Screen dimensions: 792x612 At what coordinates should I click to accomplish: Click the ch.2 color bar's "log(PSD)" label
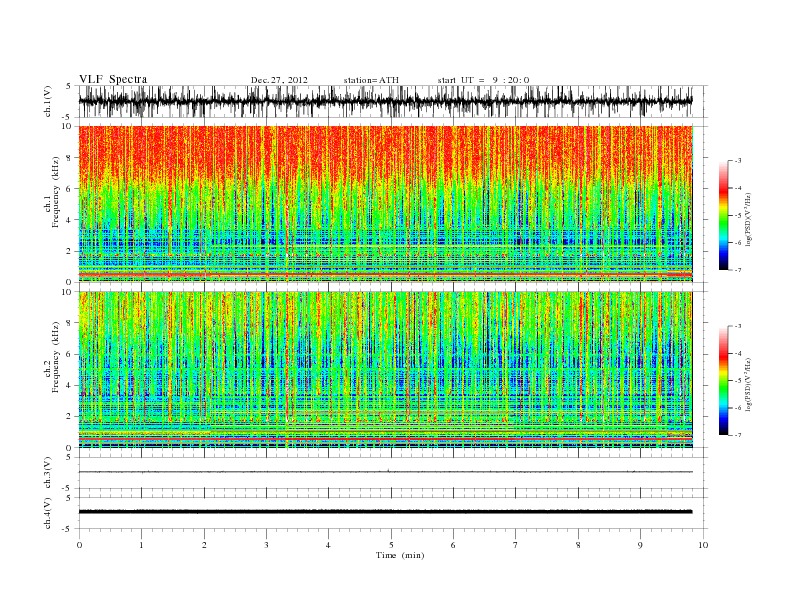tap(749, 384)
